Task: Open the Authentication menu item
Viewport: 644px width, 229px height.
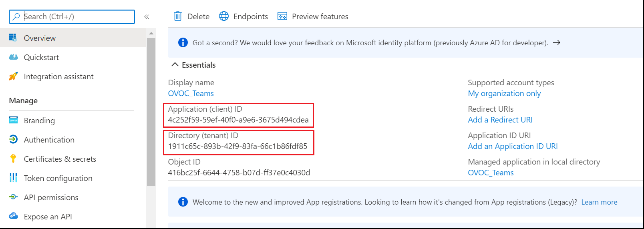Action: pos(49,140)
